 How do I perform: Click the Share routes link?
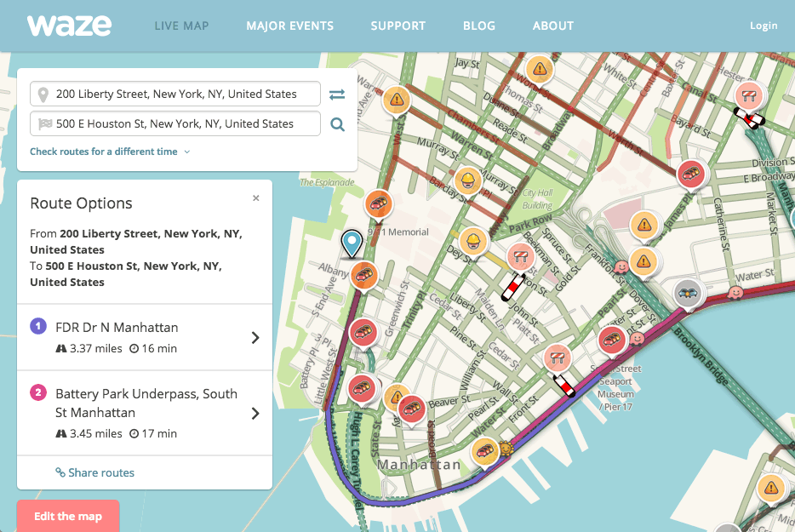pos(95,472)
